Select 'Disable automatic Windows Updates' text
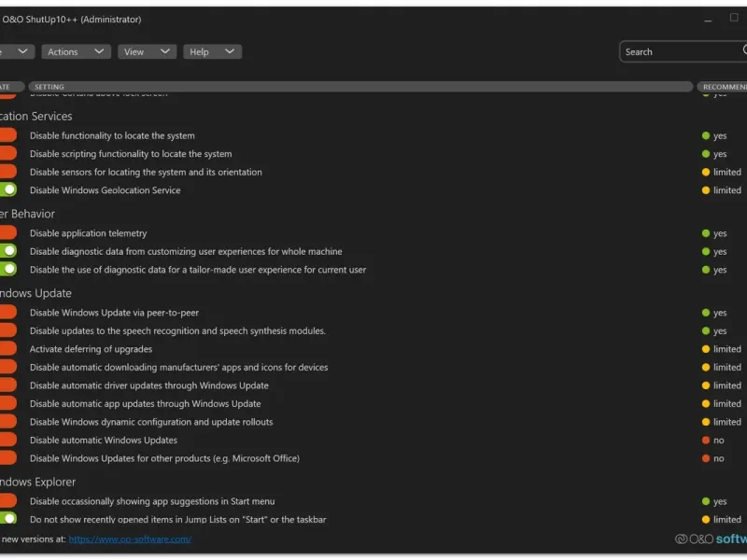Screen dimensions: 747x560 [104, 440]
